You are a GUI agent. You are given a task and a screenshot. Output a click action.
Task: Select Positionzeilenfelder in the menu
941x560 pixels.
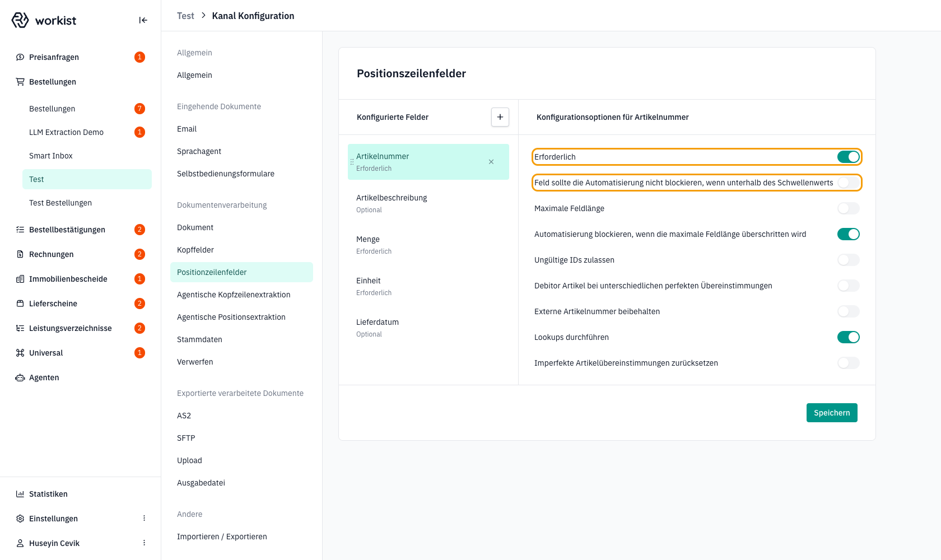241,272
